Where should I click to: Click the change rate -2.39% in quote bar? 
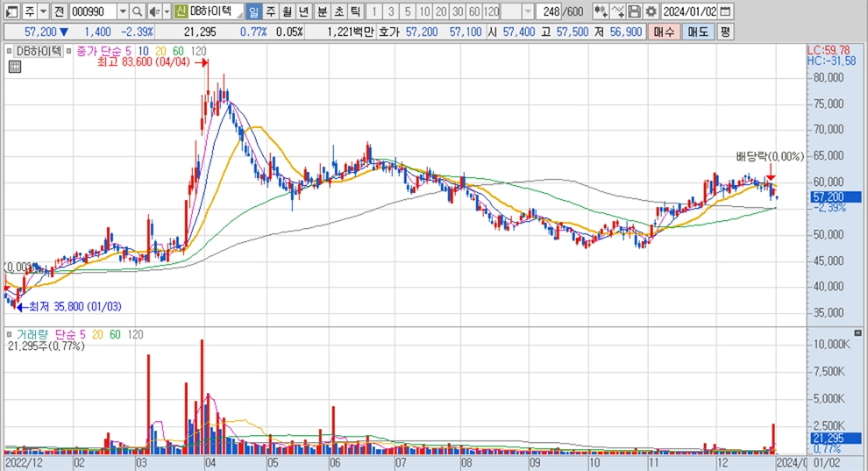click(137, 32)
